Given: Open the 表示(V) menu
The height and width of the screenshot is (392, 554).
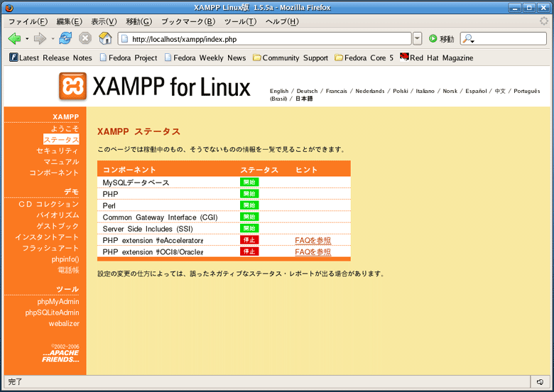Looking at the screenshot, I should (x=104, y=21).
